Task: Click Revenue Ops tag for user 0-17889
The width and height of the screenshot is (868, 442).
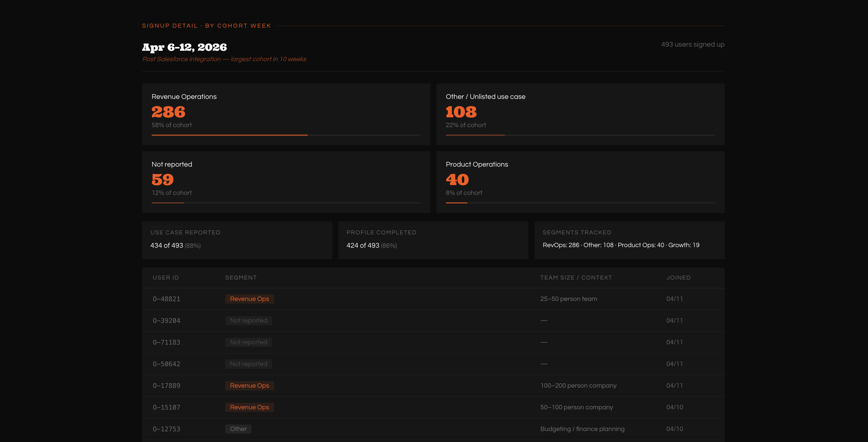Action: pos(250,386)
